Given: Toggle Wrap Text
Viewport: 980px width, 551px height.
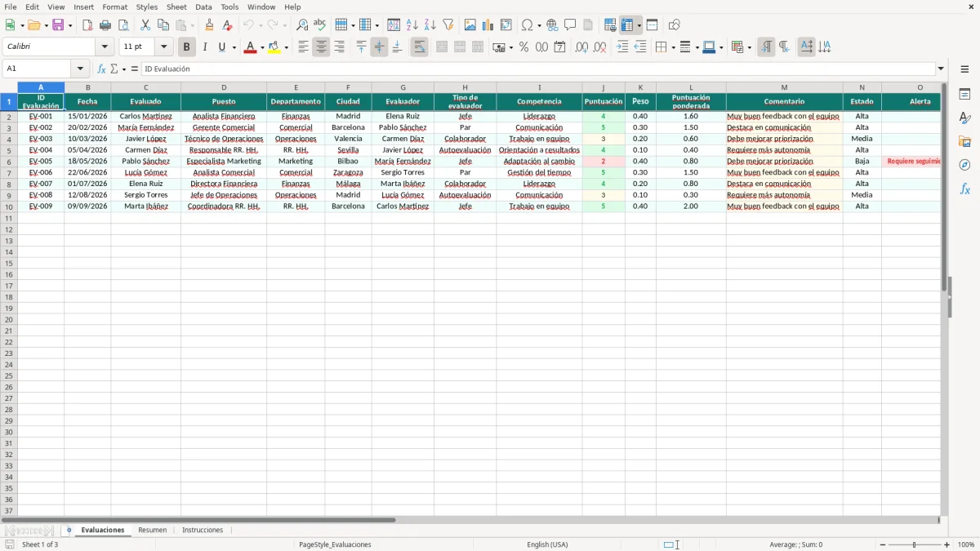Looking at the screenshot, I should [x=419, y=47].
